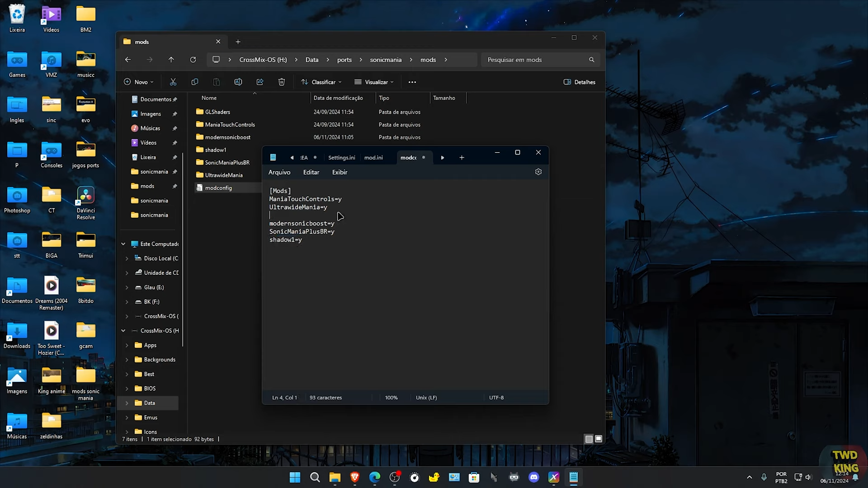Click the Novo new item button
This screenshot has height=488, width=868.
point(139,82)
